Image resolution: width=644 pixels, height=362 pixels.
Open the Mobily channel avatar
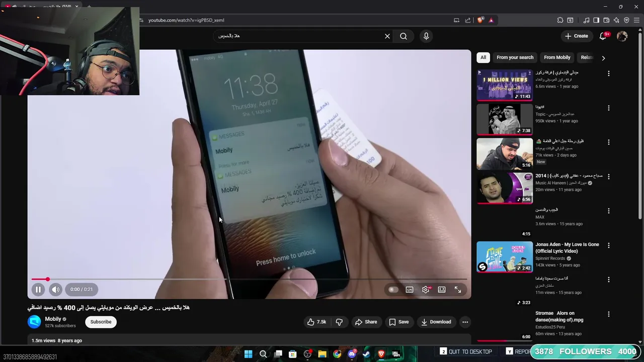point(35,322)
